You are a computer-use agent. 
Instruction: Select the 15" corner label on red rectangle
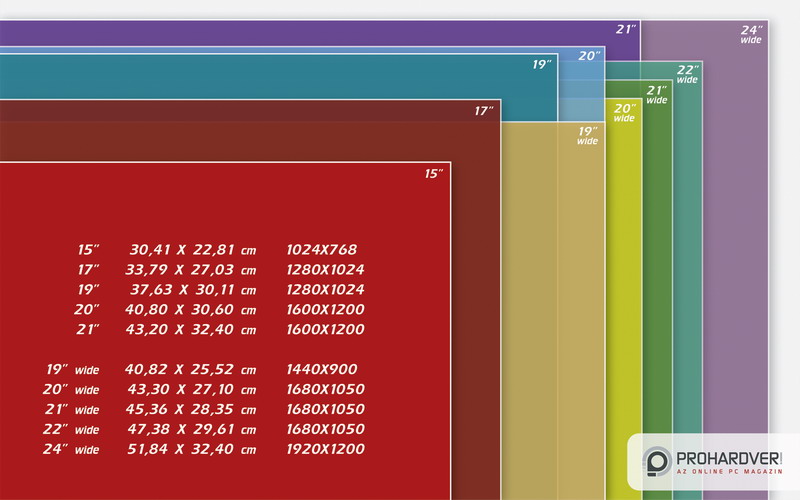coord(432,174)
